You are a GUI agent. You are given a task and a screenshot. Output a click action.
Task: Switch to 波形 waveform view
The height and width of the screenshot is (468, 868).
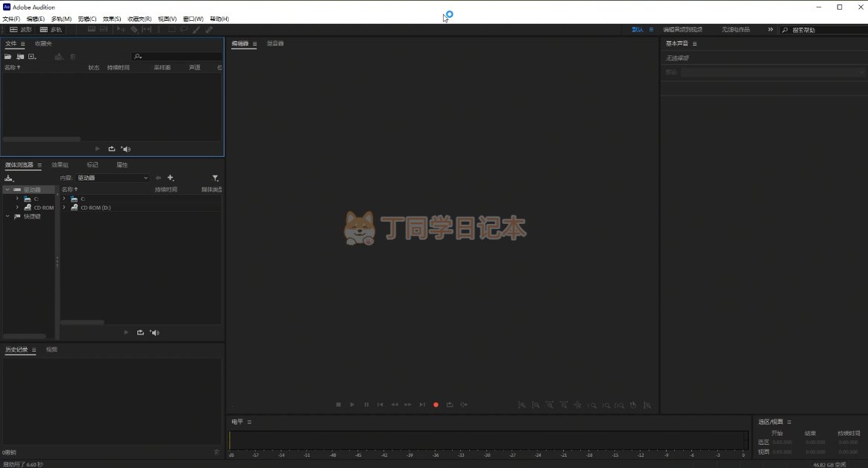tap(21, 30)
